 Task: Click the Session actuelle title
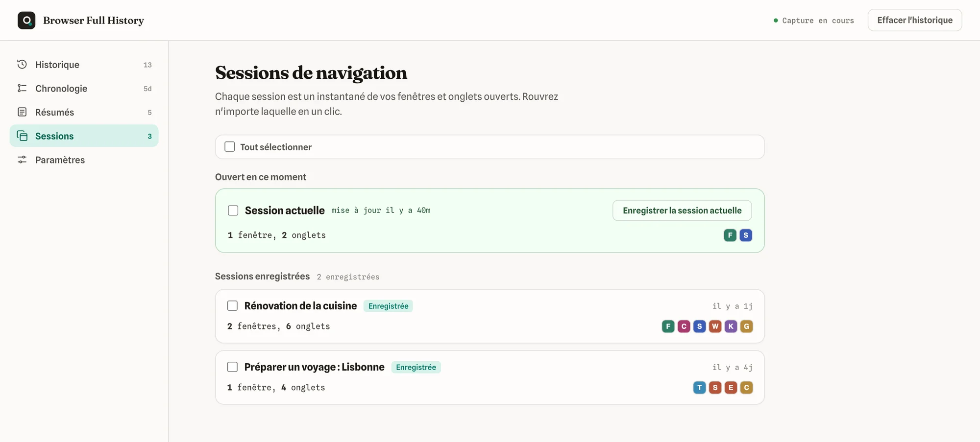[285, 210]
